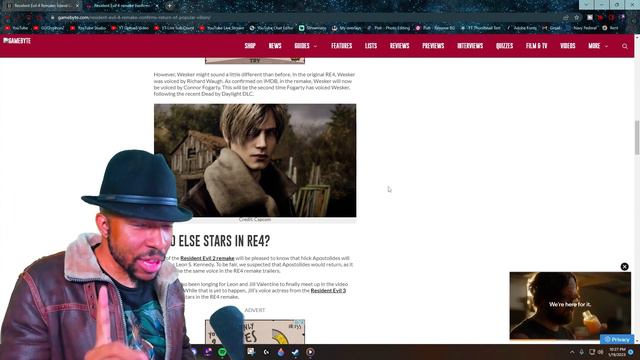
Task: Open the YT Thumbnail Test bookmark
Action: (x=480, y=28)
